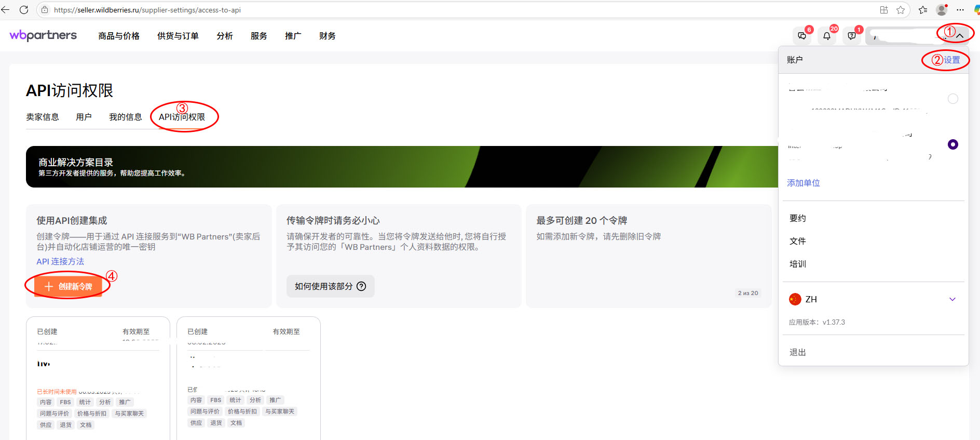980x440 pixels.
Task: Click the 添加单位 link
Action: click(804, 183)
